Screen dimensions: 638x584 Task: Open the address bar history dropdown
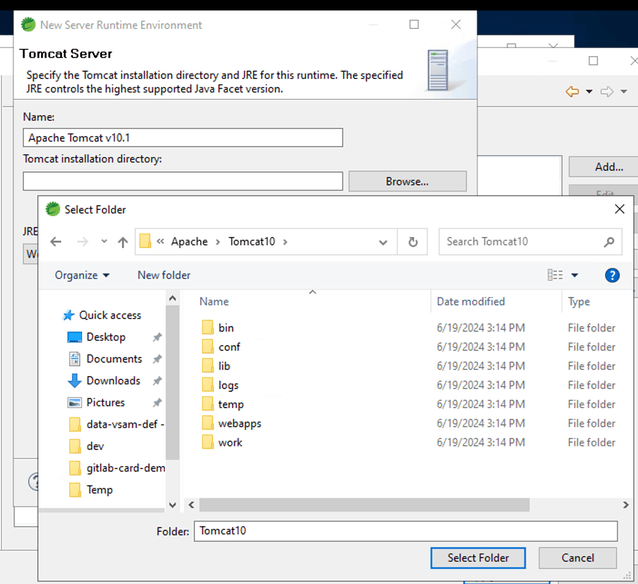tap(383, 243)
